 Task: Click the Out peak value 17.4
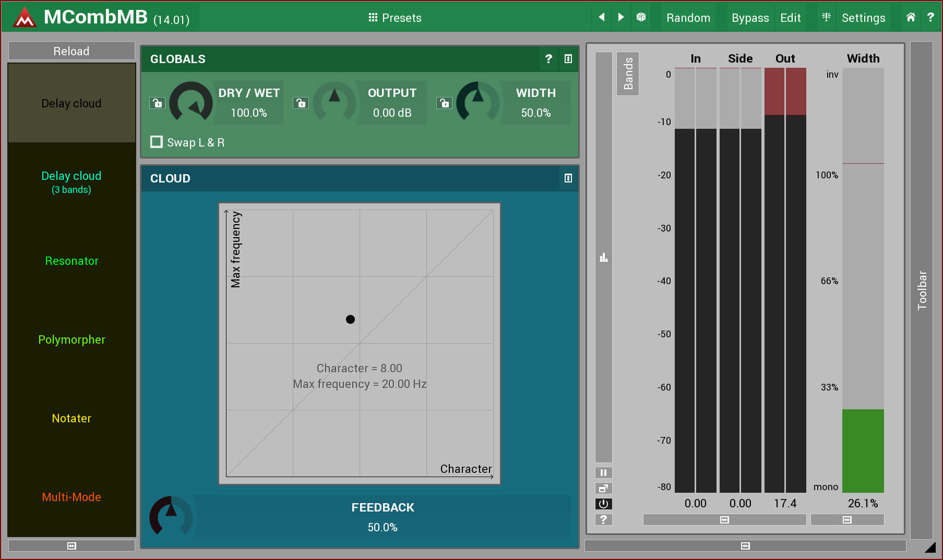tap(785, 503)
